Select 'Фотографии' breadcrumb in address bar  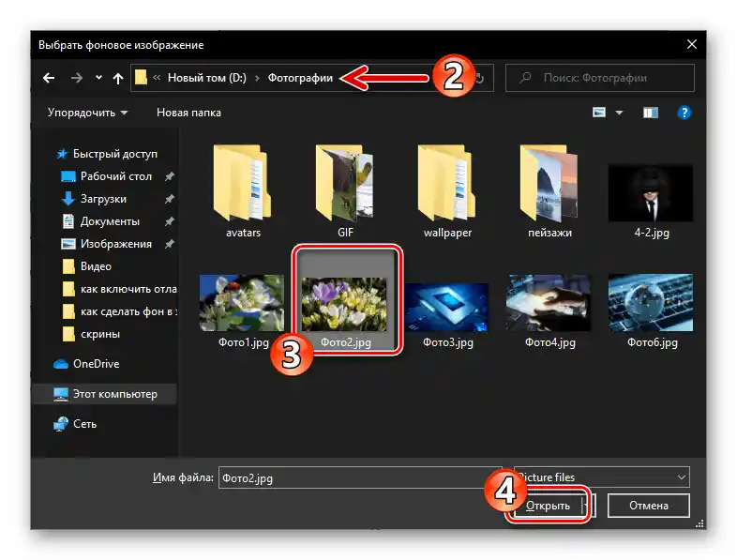300,78
